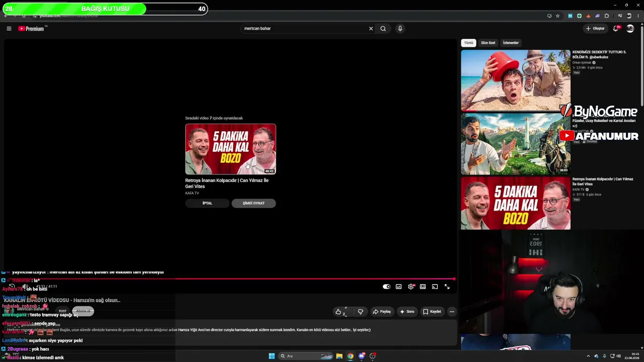Image resolution: width=644 pixels, height=362 pixels.
Task: Click the Abone ol subscribe button
Action: 83,311
